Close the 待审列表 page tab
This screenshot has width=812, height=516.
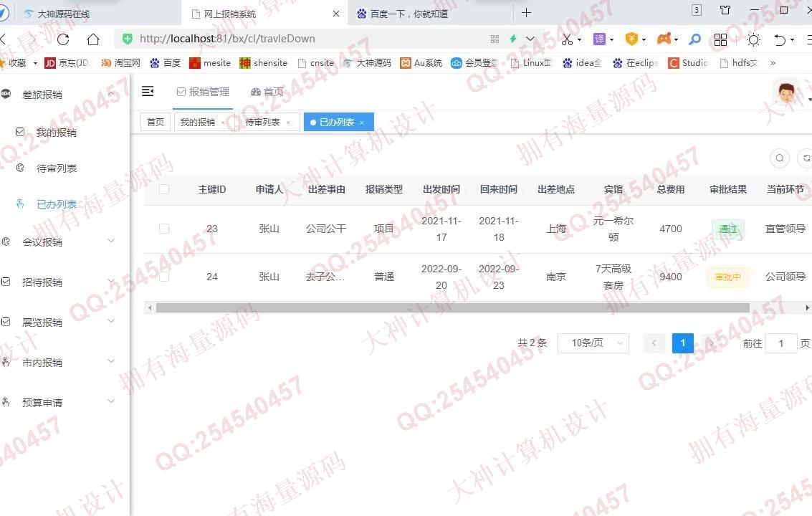pyautogui.click(x=288, y=123)
